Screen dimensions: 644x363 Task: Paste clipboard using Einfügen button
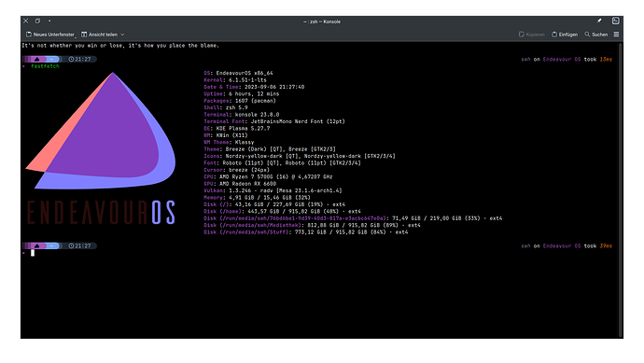[x=565, y=35]
